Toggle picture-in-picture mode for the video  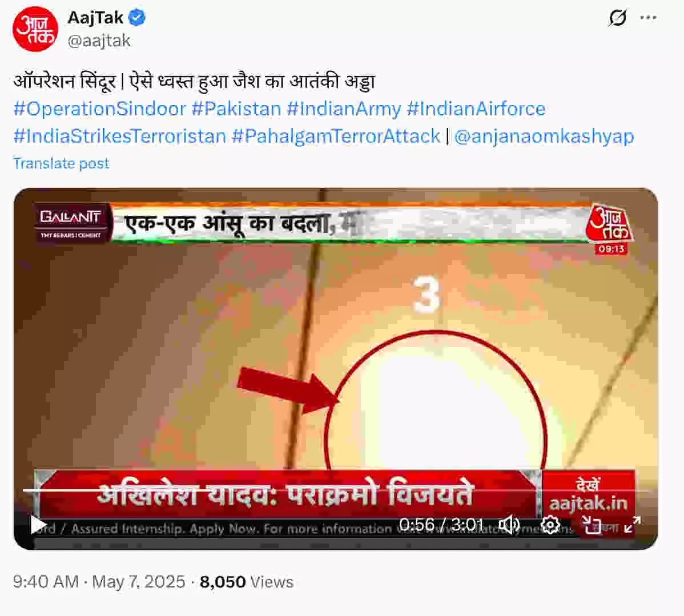[592, 525]
